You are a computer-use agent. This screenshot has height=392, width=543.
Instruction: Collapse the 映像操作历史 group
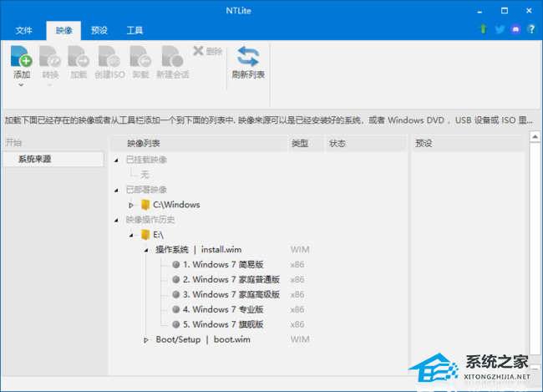coord(116,220)
